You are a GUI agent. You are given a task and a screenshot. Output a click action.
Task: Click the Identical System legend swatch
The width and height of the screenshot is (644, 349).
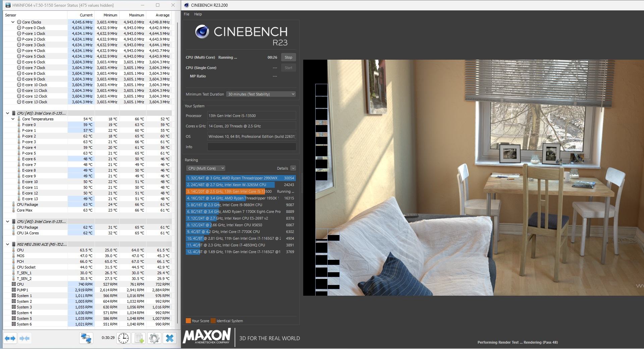click(x=213, y=321)
